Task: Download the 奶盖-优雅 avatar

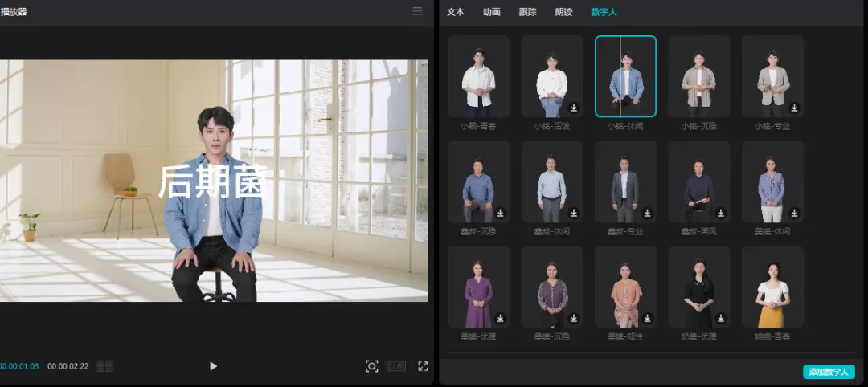Action: [721, 319]
